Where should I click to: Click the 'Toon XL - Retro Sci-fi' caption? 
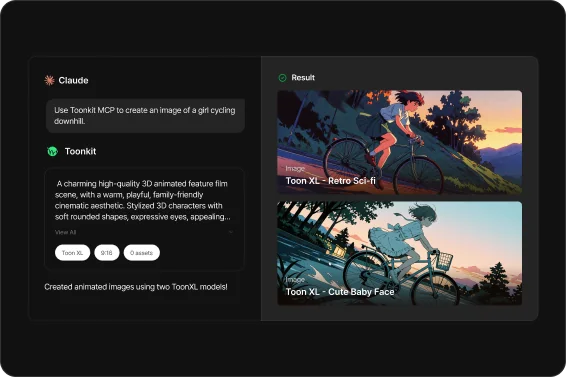[330, 181]
